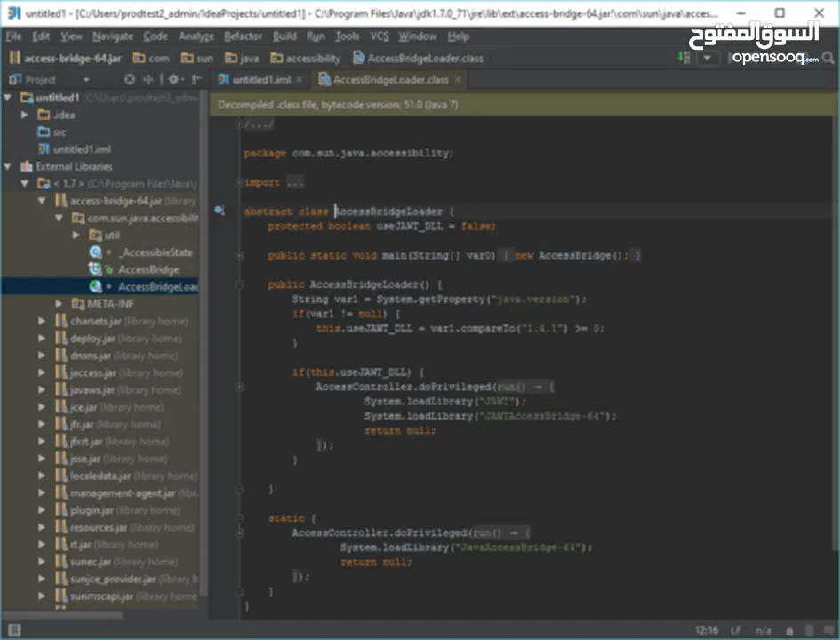Click the green sort arrows icon on right toolbar
840x640 pixels.
(683, 57)
